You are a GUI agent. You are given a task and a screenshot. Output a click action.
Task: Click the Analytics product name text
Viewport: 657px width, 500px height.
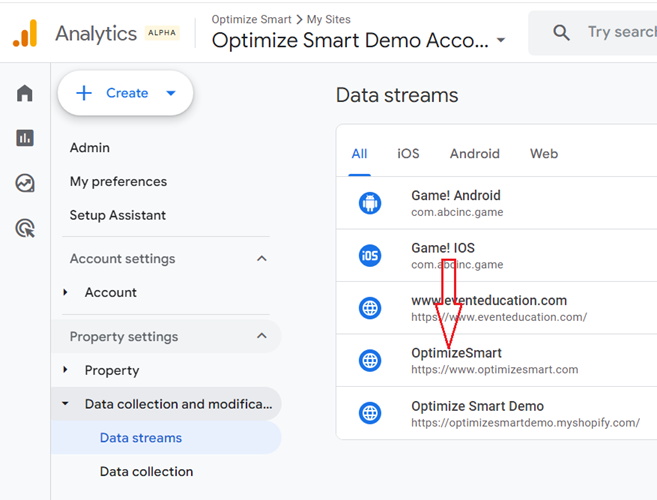(x=96, y=34)
